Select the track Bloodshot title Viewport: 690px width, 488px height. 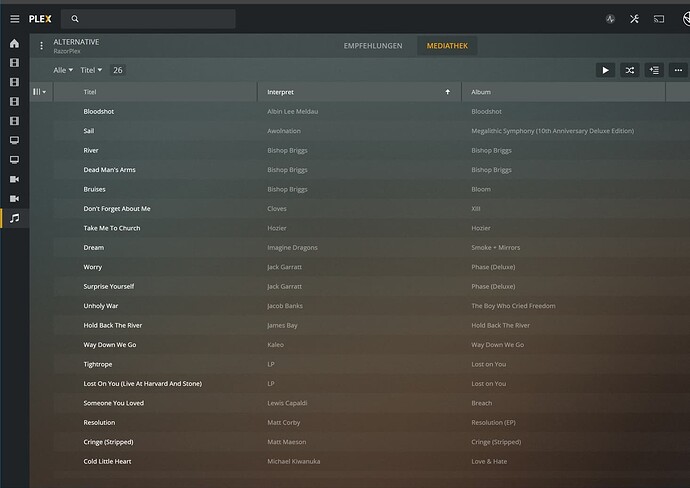tap(99, 111)
